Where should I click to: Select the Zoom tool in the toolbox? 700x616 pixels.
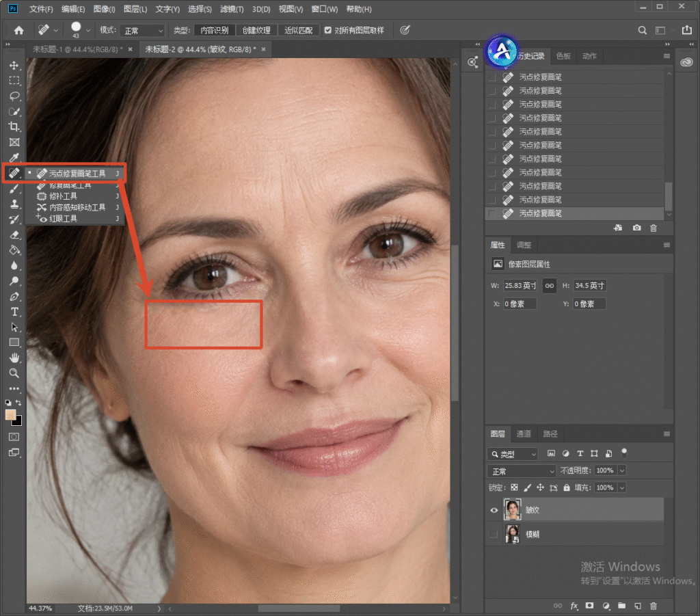[x=14, y=373]
